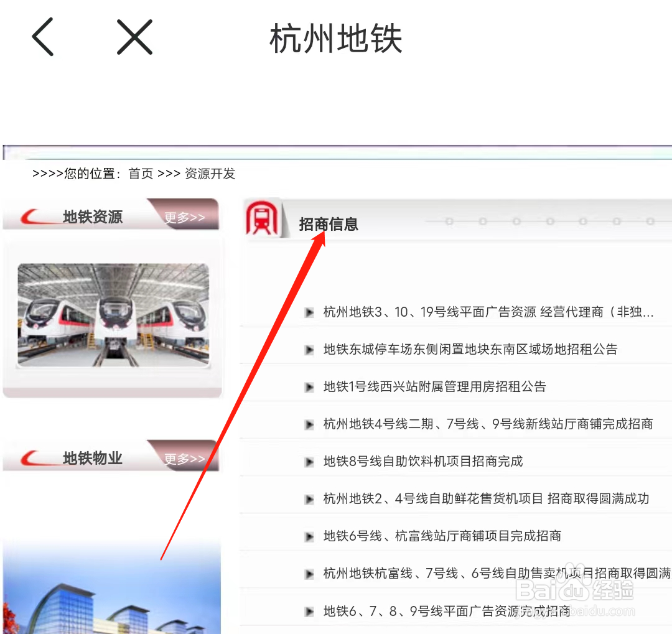Open 更多>> link beside 地铁资源

185,217
